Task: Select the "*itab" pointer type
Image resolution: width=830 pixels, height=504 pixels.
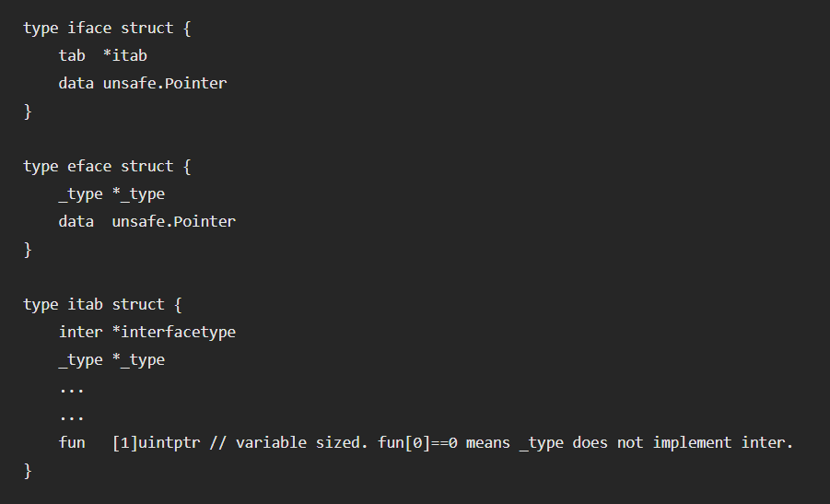Action: coord(124,55)
